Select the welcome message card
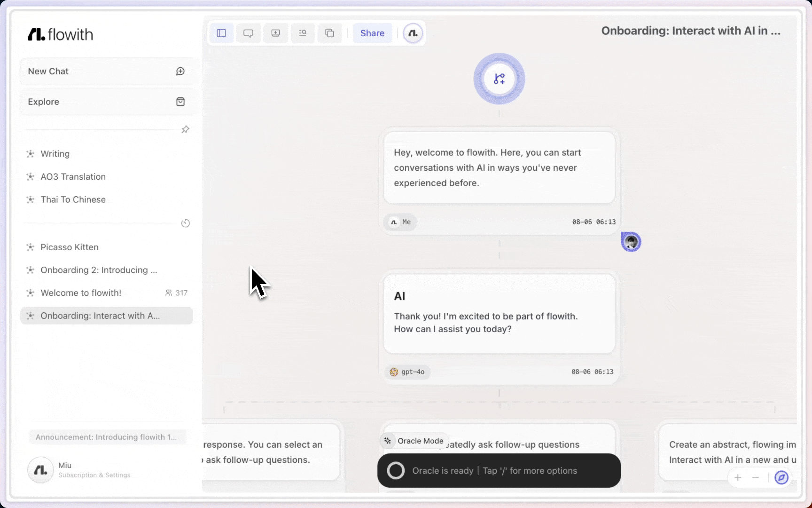 click(499, 168)
